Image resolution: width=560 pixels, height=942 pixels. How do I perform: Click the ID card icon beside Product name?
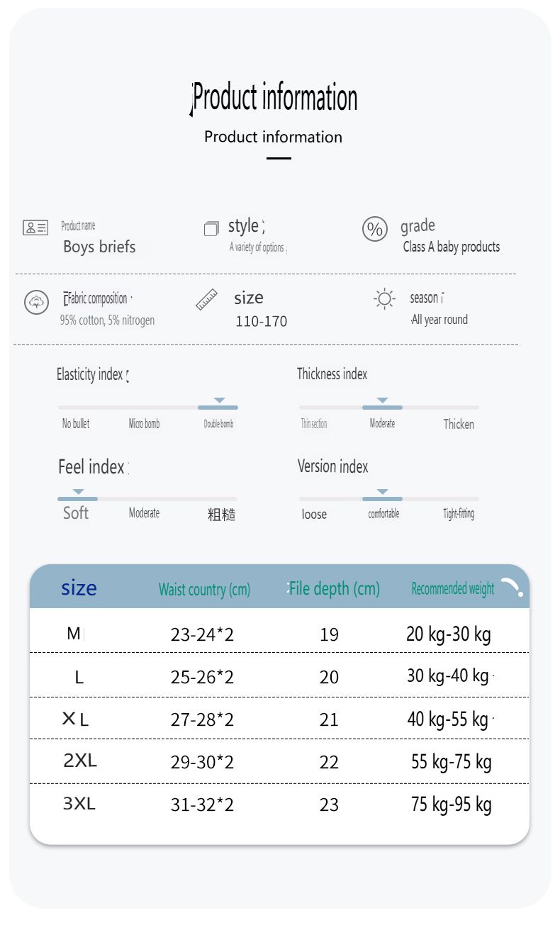(35, 228)
